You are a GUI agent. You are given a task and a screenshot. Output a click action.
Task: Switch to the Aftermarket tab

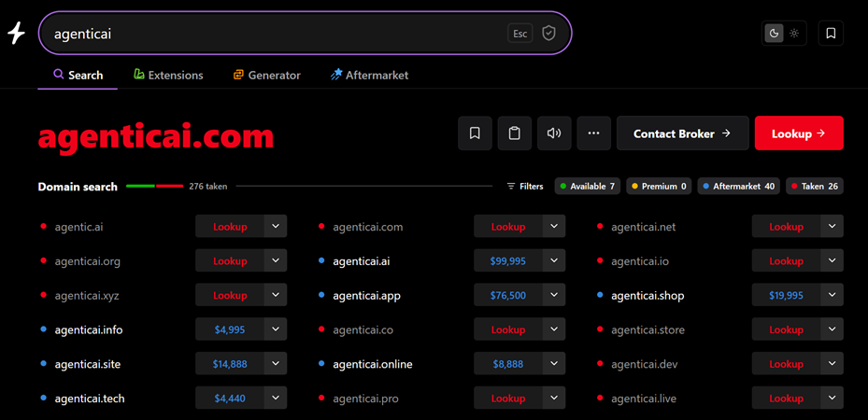coord(369,76)
